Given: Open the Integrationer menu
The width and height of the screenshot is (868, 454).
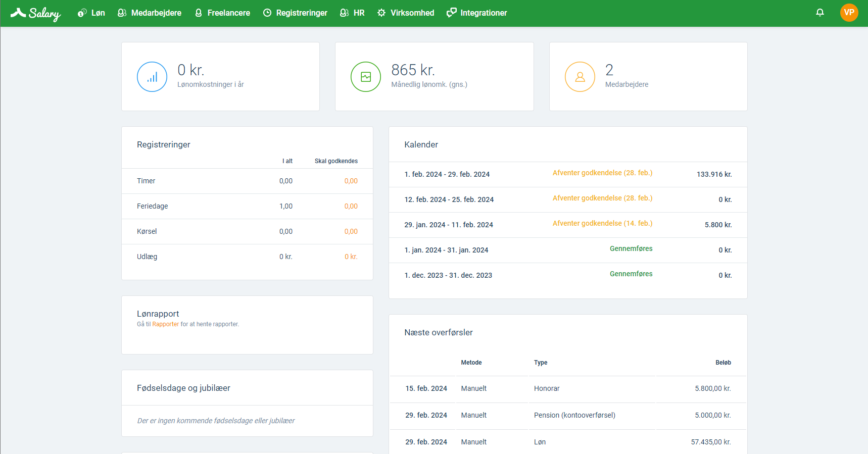Looking at the screenshot, I should pos(477,13).
